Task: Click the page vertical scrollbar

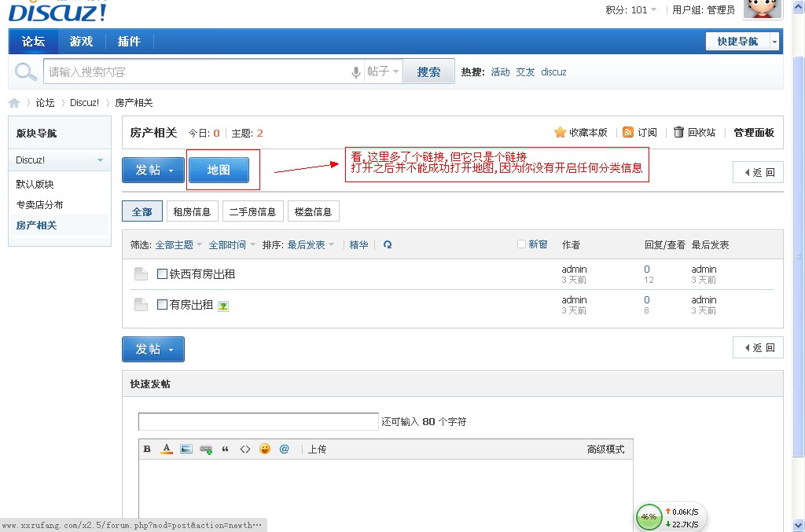Action: click(x=799, y=255)
